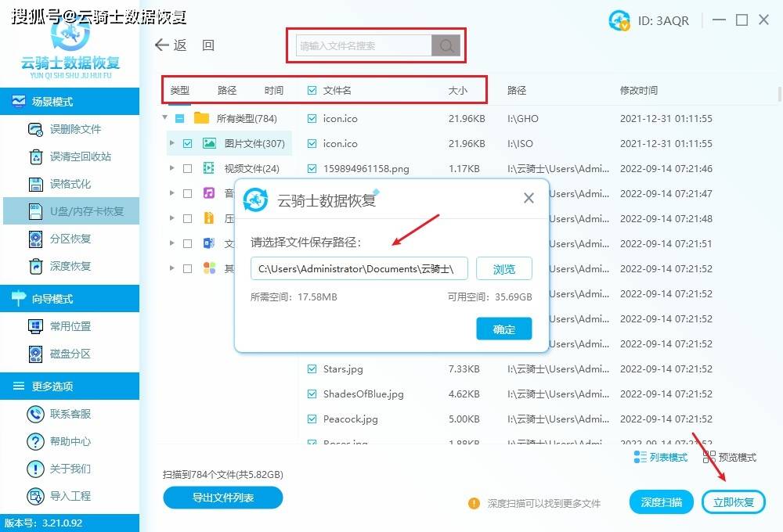Go back with the 返回 arrow

click(x=162, y=45)
